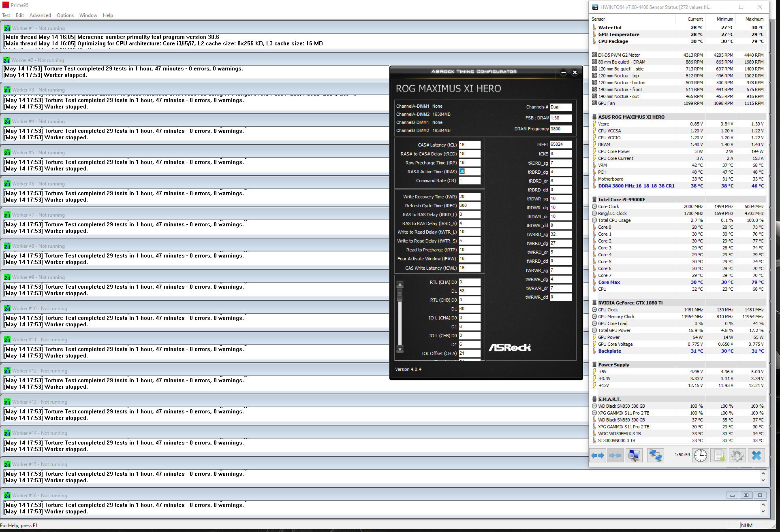Click the CAS# Latency (tCL) value field

(x=469, y=145)
